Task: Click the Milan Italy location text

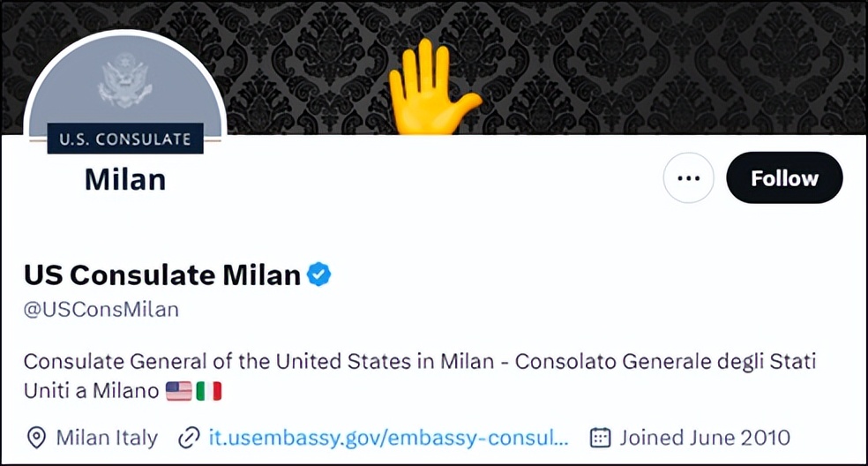Action: coord(107,437)
